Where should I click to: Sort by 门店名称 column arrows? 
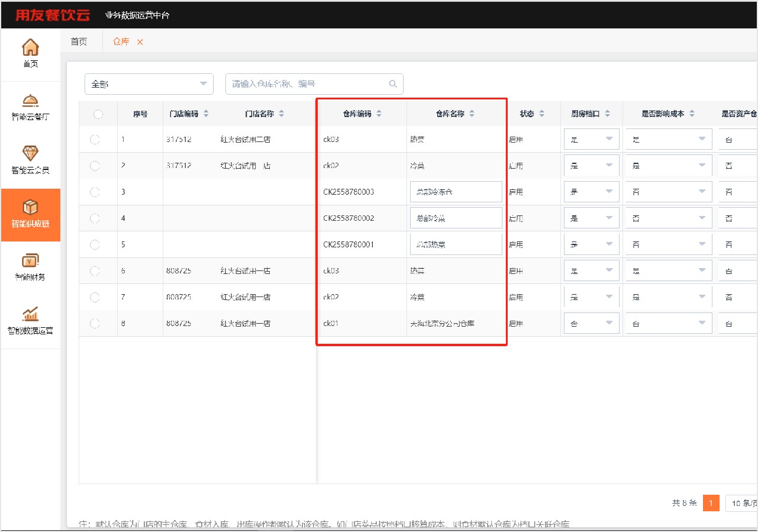[281, 114]
